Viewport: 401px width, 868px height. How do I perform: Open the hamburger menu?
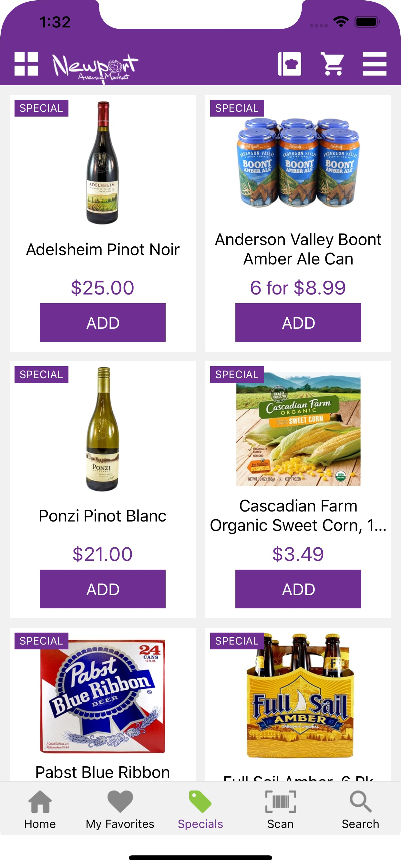pyautogui.click(x=375, y=64)
